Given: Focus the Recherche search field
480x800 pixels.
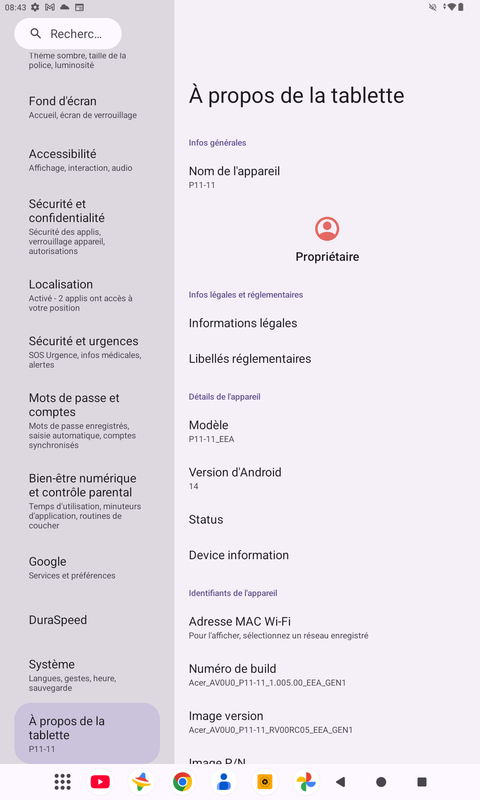Looking at the screenshot, I should 68,34.
